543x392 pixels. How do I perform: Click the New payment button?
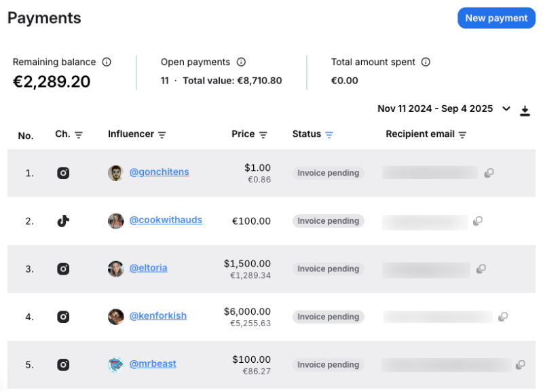496,18
